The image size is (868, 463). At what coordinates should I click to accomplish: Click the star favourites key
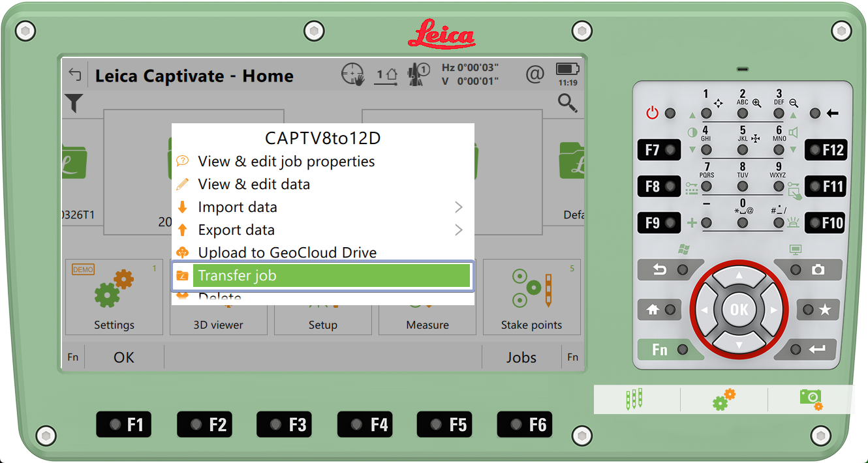[x=816, y=310]
